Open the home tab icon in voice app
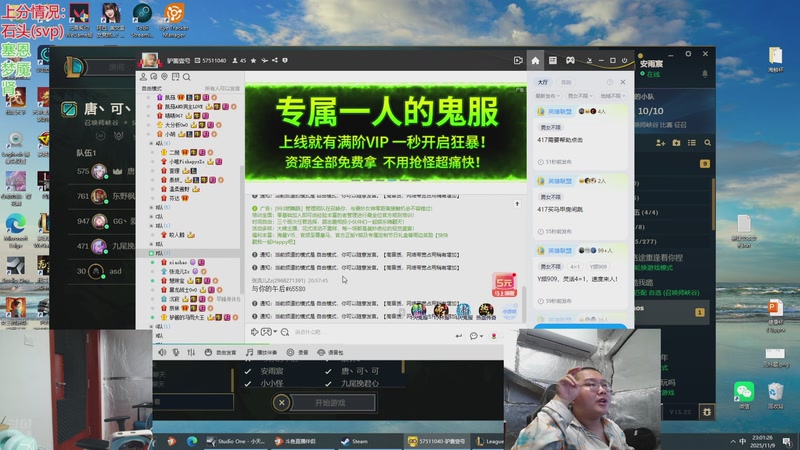The width and height of the screenshot is (800, 450). pyautogui.click(x=535, y=61)
